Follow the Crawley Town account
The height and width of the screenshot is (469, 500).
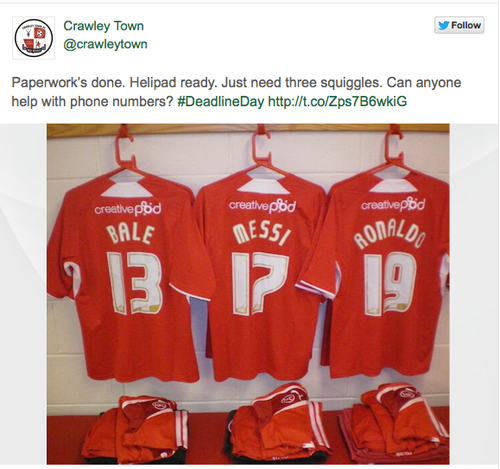459,25
